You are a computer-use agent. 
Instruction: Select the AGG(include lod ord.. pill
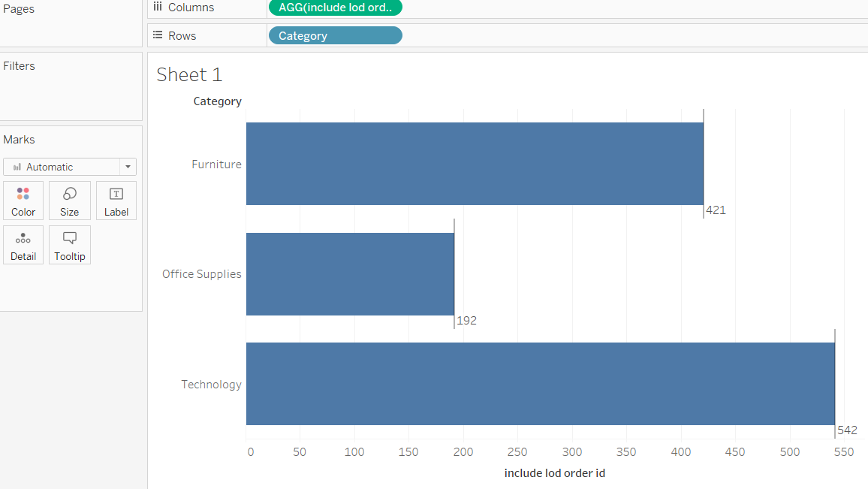tap(336, 8)
